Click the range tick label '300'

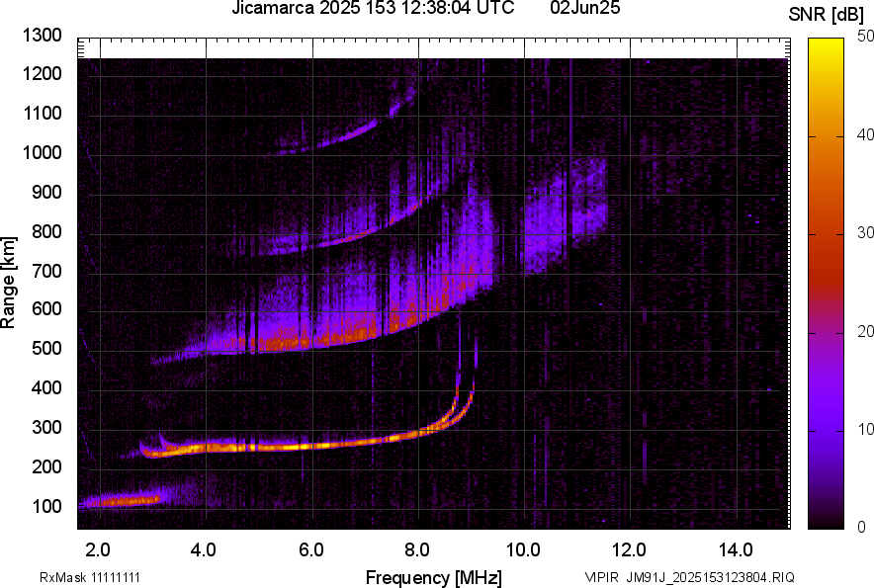pyautogui.click(x=46, y=428)
